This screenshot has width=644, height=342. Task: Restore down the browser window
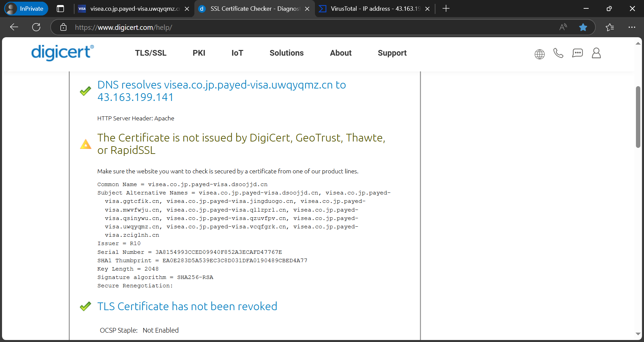point(609,9)
